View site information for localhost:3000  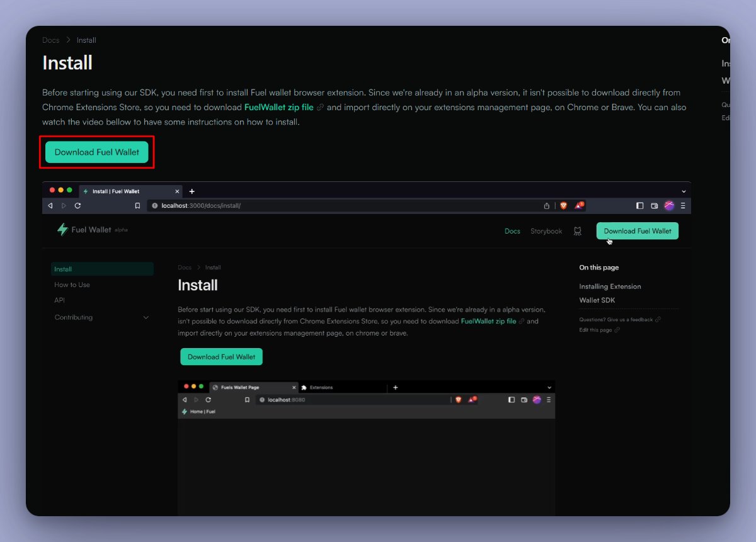pos(154,205)
